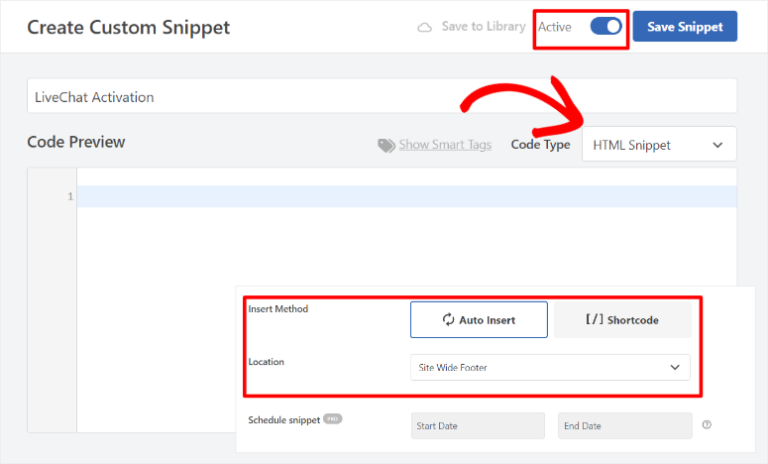Image resolution: width=768 pixels, height=464 pixels.
Task: Click the circular arrows icon in Auto Insert
Action: coord(449,320)
